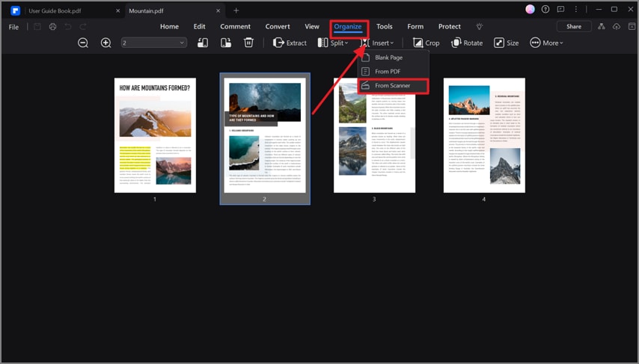
Task: Open the Comment tab
Action: 235,26
